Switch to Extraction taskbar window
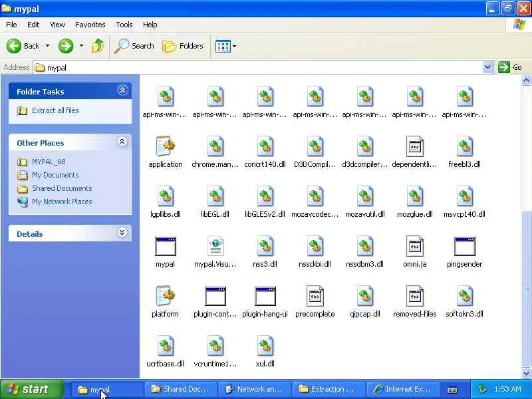The width and height of the screenshot is (532, 399). [x=328, y=390]
